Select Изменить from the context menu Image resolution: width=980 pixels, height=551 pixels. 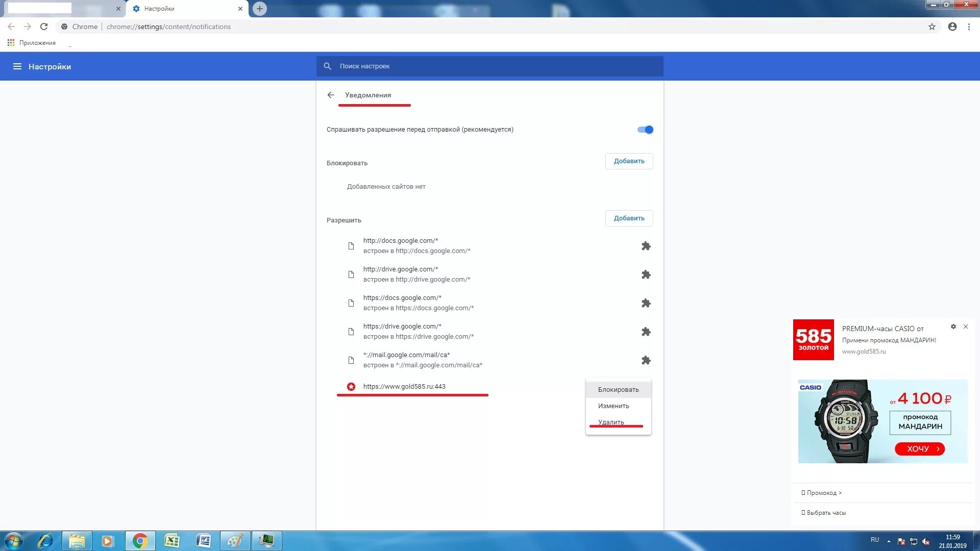[613, 405]
